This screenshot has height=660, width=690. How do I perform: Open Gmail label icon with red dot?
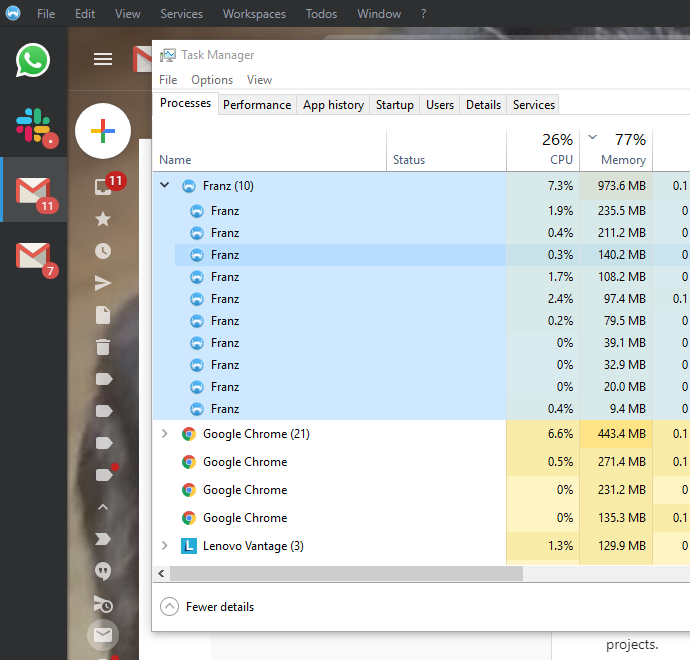pyautogui.click(x=105, y=474)
